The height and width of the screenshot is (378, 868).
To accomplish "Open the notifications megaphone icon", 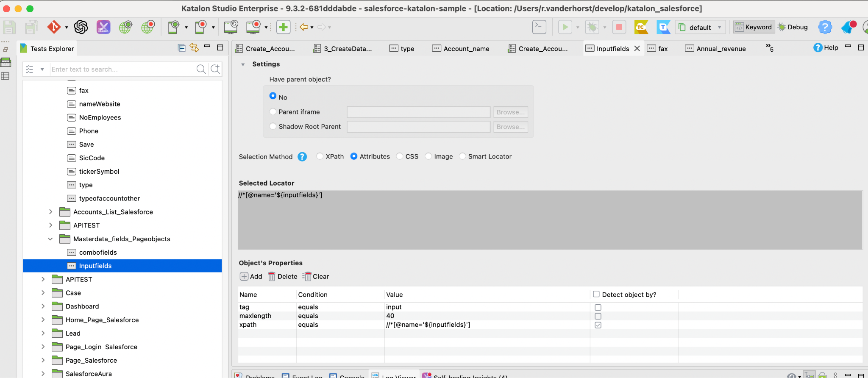I will pos(849,27).
